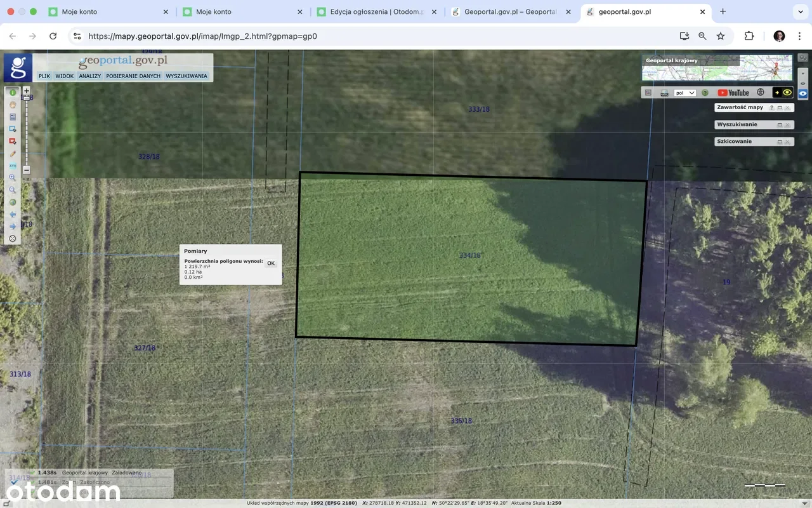Toggle the legend list icon
The height and width of the screenshot is (508, 812).
click(x=648, y=93)
